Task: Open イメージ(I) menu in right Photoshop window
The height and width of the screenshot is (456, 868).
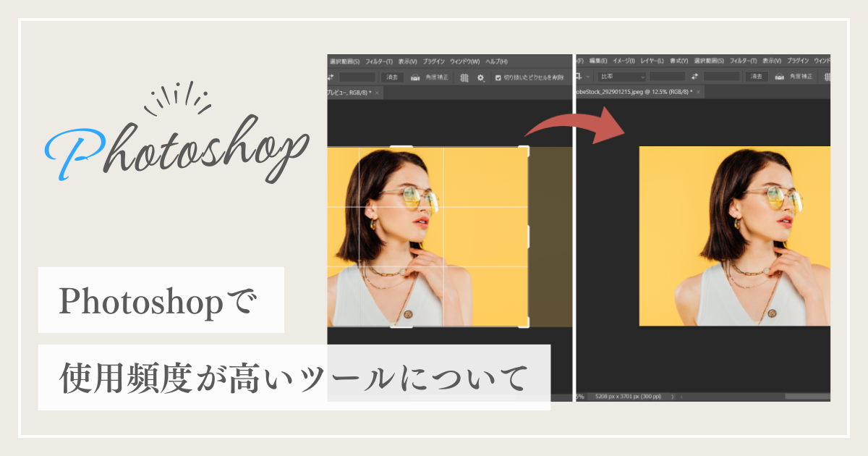Action: click(624, 62)
